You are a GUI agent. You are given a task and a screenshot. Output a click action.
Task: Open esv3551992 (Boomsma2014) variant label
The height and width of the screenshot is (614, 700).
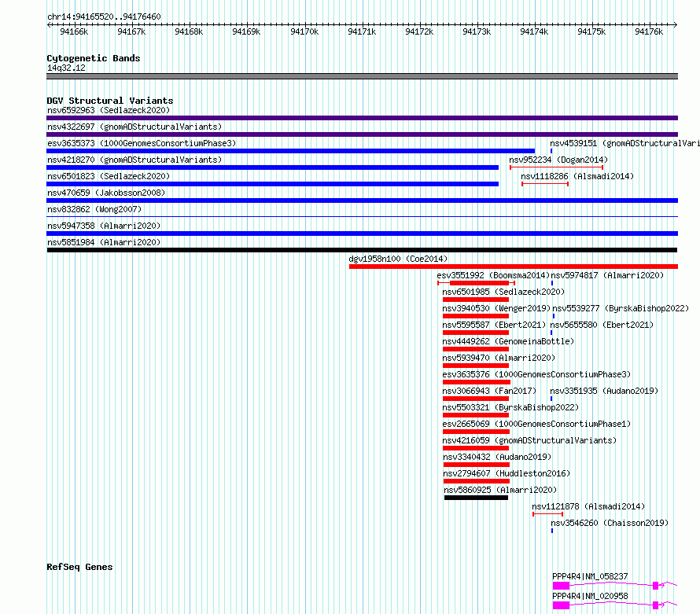click(493, 275)
